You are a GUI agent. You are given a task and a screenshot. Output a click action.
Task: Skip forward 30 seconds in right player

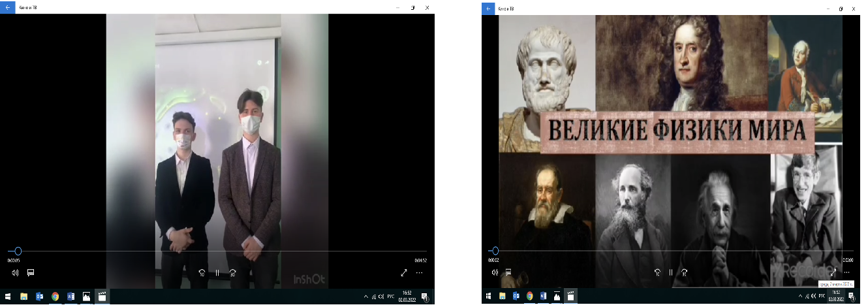click(x=685, y=272)
